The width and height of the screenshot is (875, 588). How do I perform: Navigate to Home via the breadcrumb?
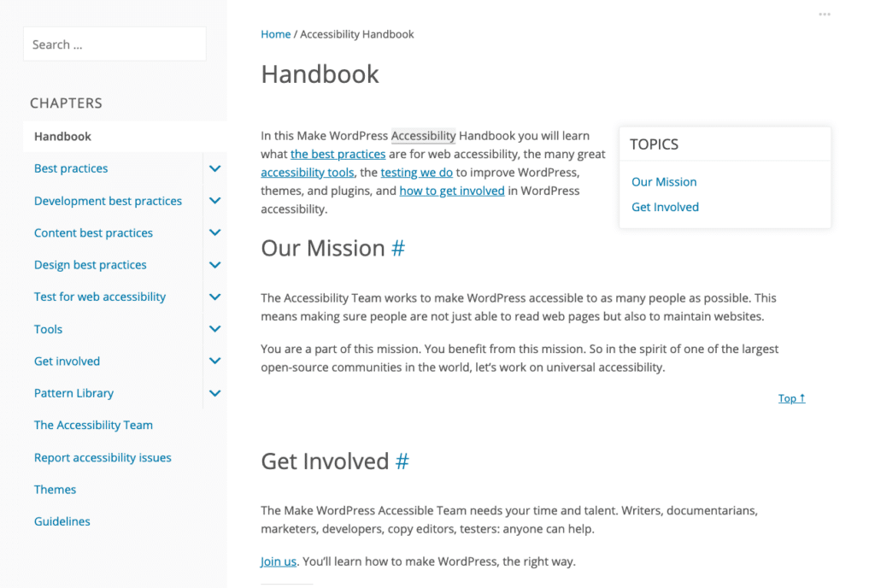point(275,34)
